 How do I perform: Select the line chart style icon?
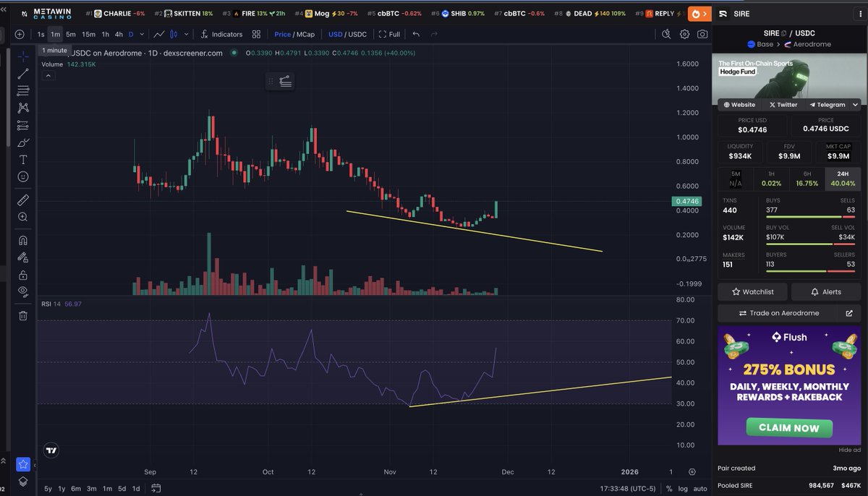(x=159, y=34)
